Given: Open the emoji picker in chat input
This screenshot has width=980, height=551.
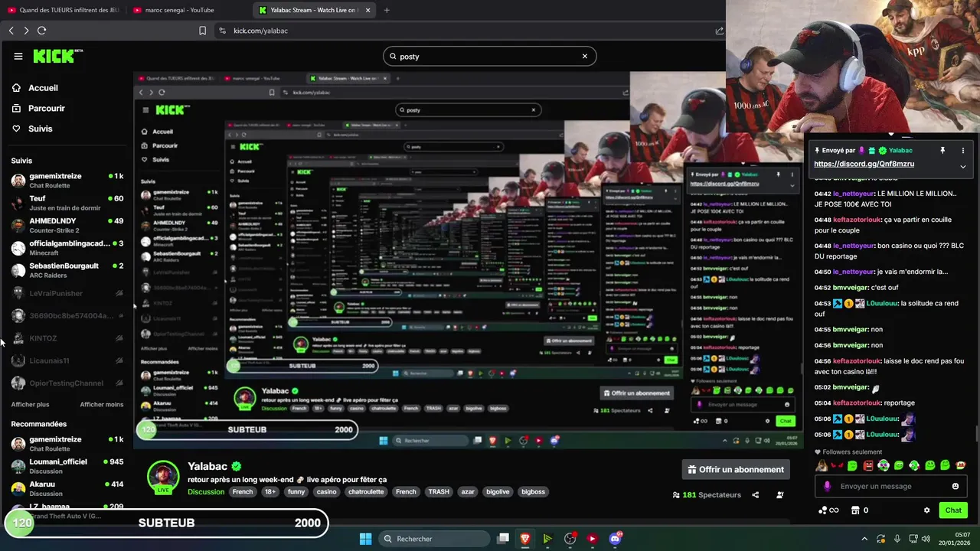Looking at the screenshot, I should pos(955,486).
